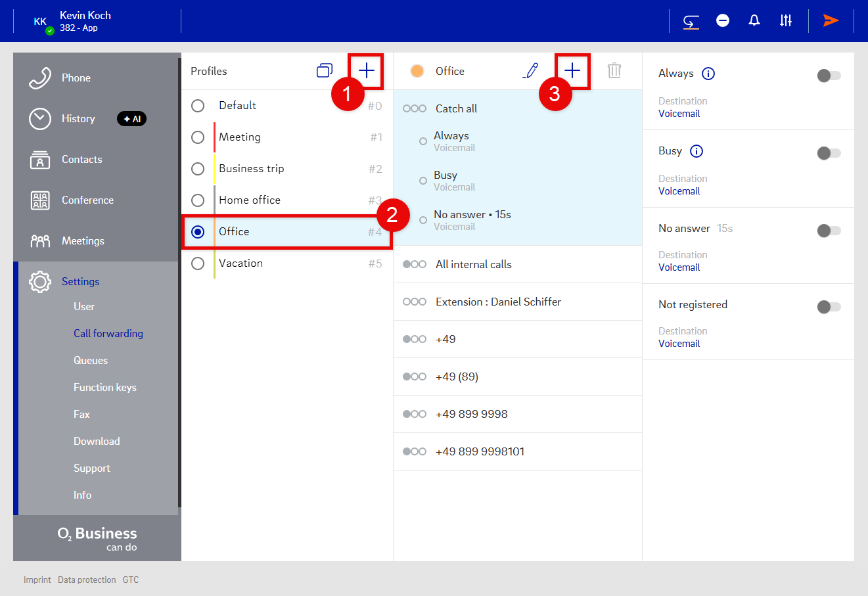Screen dimensions: 868x596
Task: Click the do not disturb icon
Action: (723, 21)
